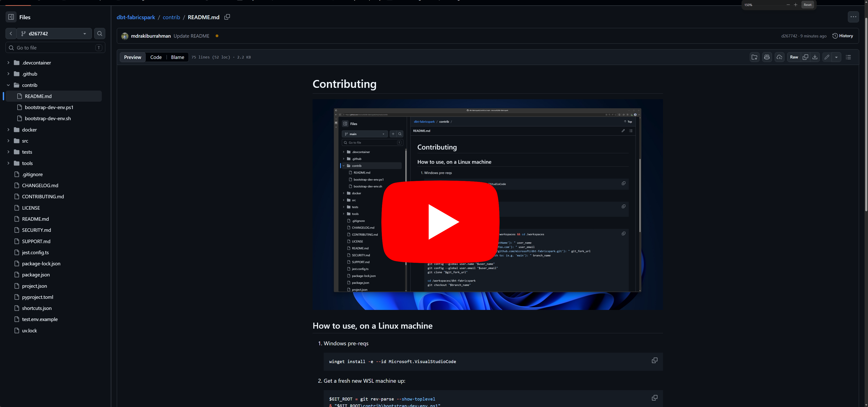Play the embedded YouTube video
The height and width of the screenshot is (407, 868).
point(440,222)
